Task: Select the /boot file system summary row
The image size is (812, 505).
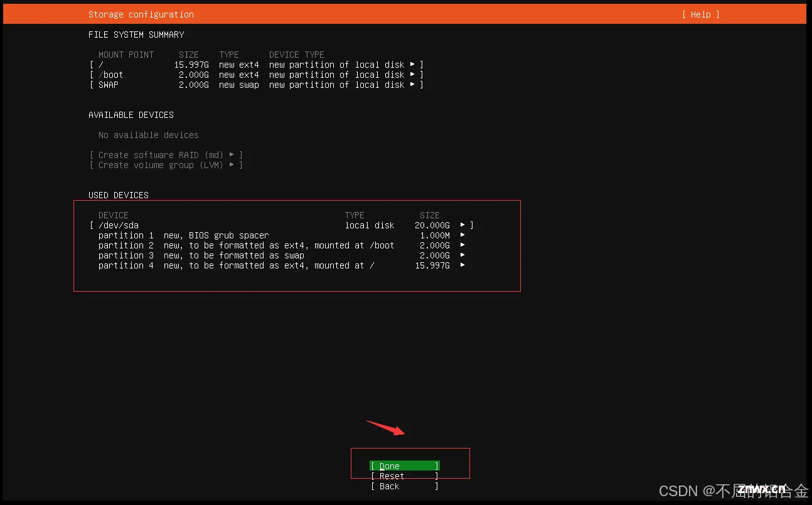Action: [x=257, y=75]
